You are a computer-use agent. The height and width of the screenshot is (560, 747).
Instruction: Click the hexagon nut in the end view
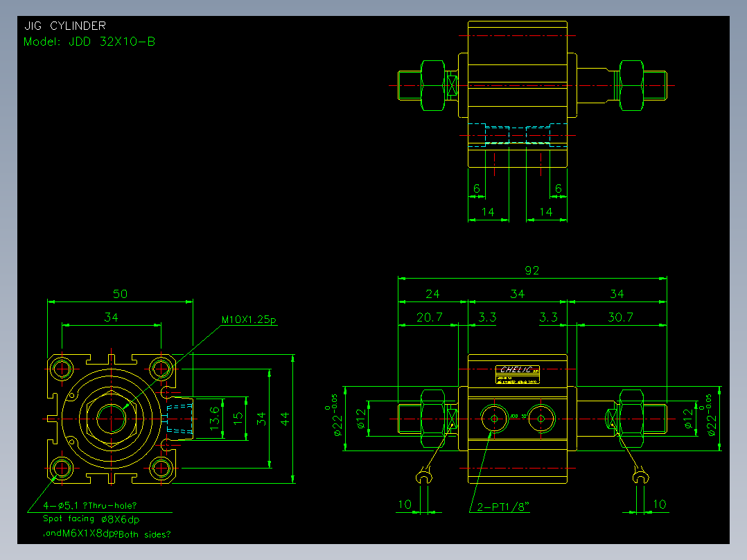click(x=112, y=419)
